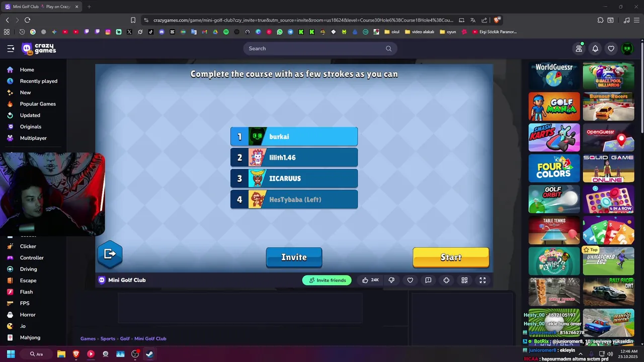Report a bug using flag icon
644x362 pixels.
pos(428,280)
